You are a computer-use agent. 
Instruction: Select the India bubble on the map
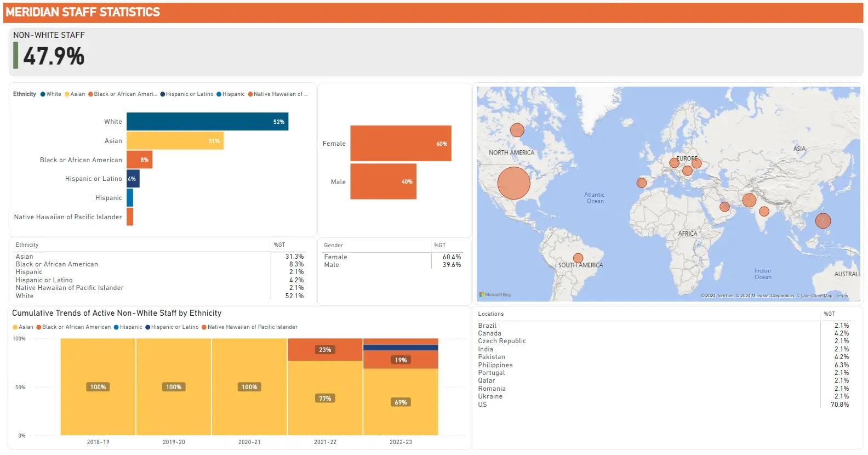764,211
